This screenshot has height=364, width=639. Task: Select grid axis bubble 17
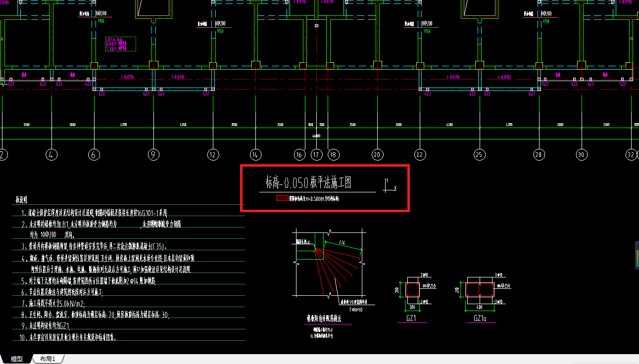click(316, 155)
